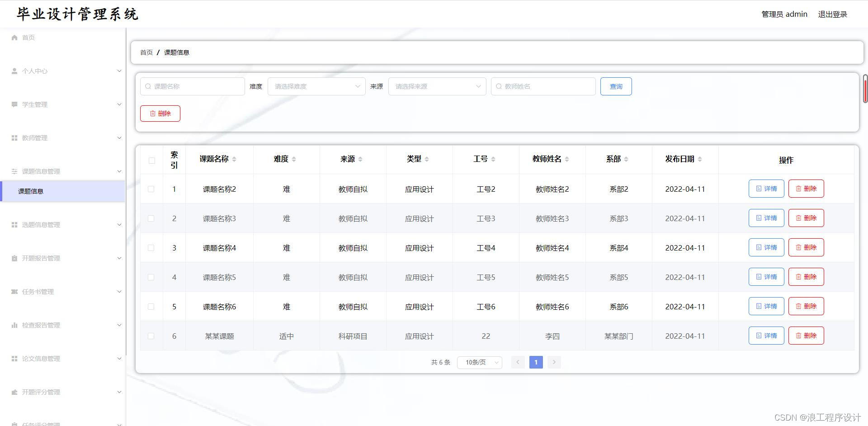The height and width of the screenshot is (426, 868).
Task: Click the person icon next to 个人中心
Action: click(x=14, y=71)
